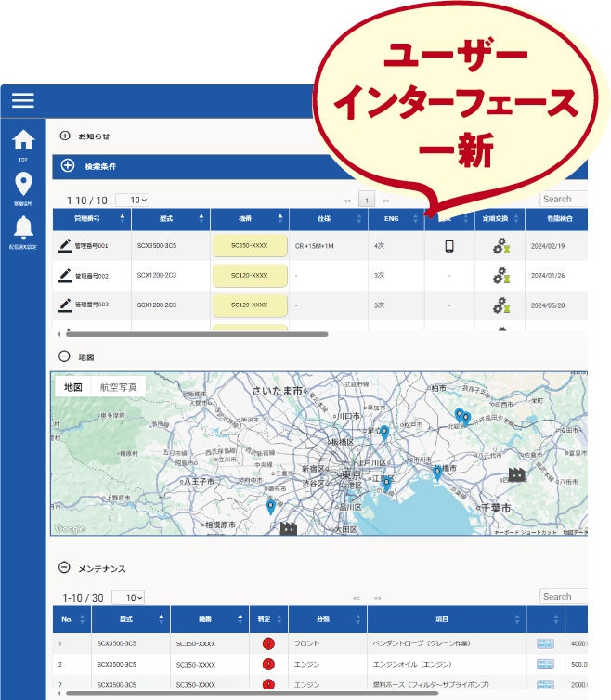Click SC120-XXXX button in 管理番号002 row

point(250,276)
